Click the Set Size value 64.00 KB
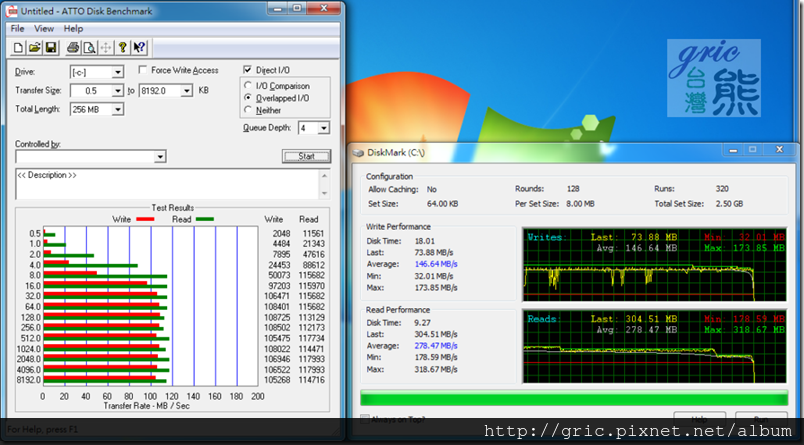The width and height of the screenshot is (804, 445). coord(443,204)
